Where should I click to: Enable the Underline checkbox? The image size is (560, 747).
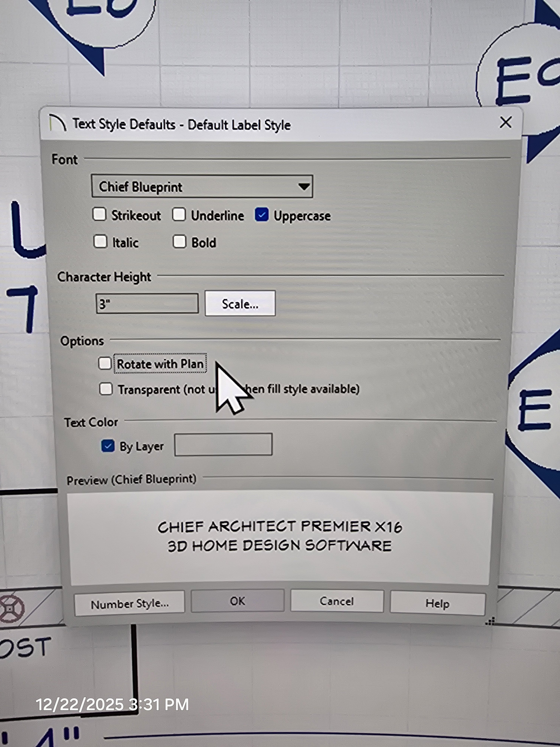click(179, 214)
